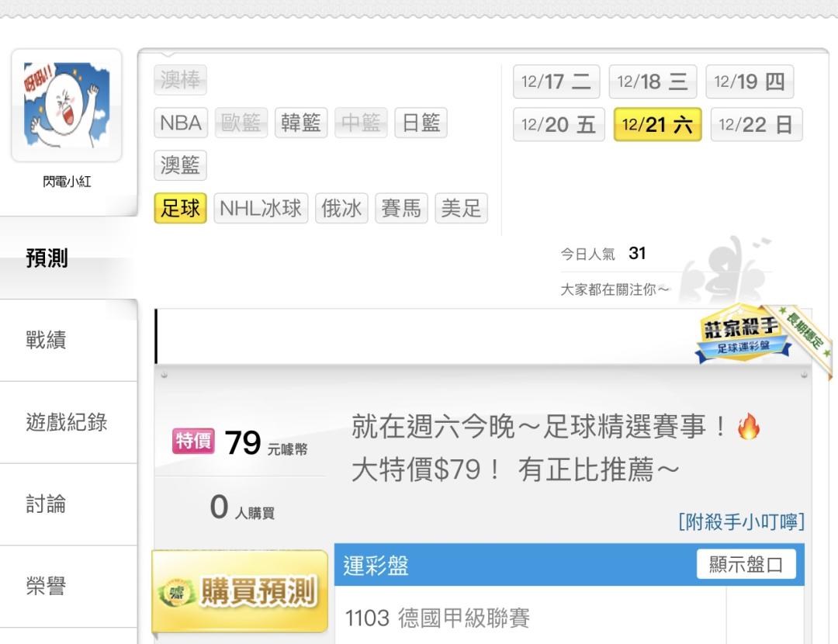The image size is (838, 644).
Task: Click the 莊家殺手 badge icon
Action: (x=743, y=334)
